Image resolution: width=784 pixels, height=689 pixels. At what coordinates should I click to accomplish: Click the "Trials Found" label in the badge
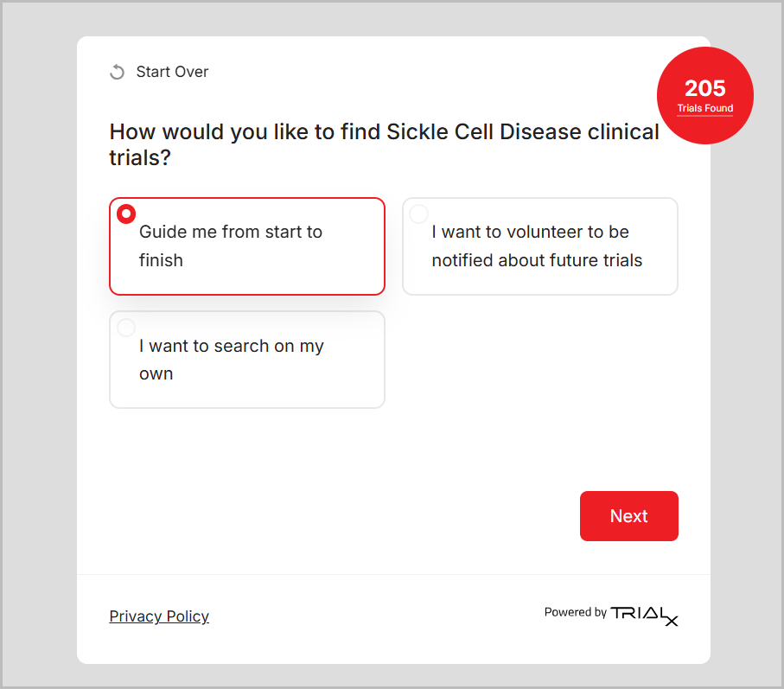704,109
